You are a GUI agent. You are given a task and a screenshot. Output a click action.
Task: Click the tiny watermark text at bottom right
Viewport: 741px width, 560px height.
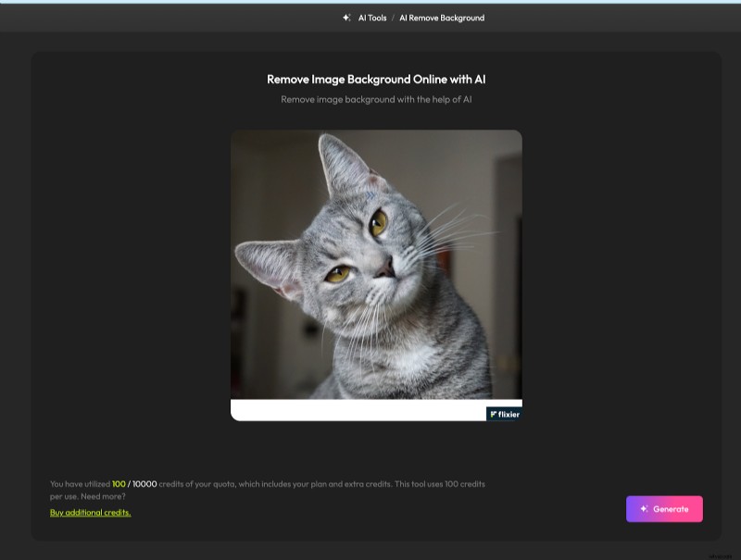click(x=721, y=556)
